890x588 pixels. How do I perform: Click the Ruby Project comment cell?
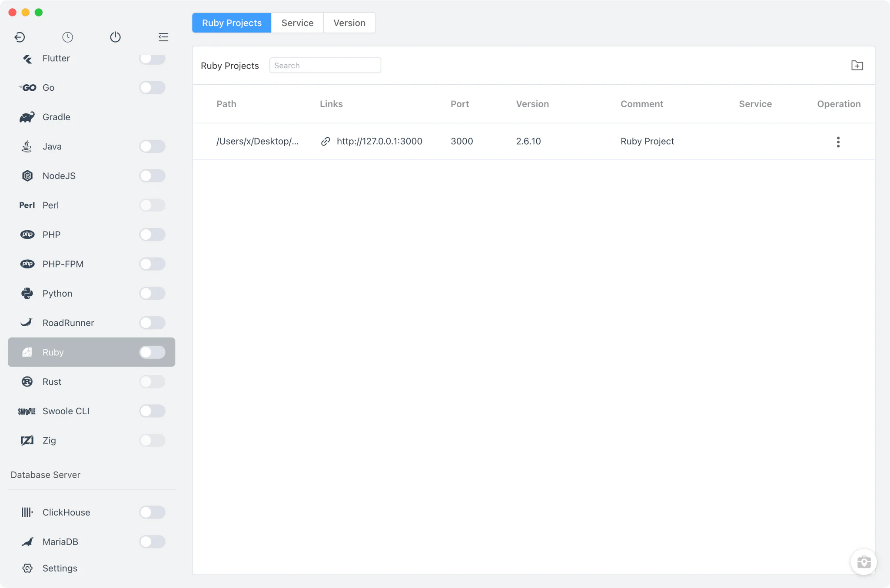tap(647, 142)
